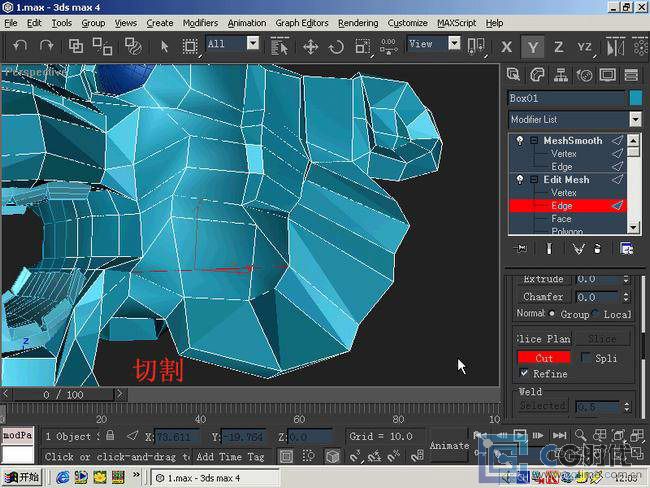Choose the Select and Link tool
The height and width of the screenshot is (488, 650).
(75, 46)
